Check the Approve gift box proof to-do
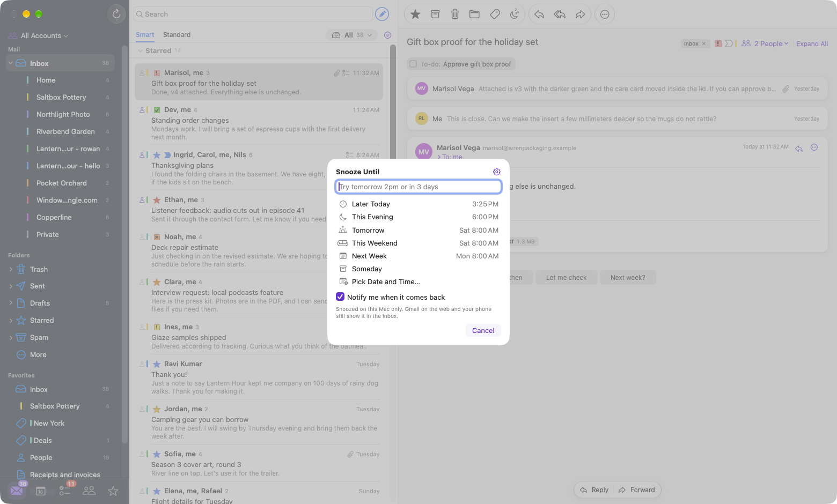This screenshot has height=504, width=837. pyautogui.click(x=413, y=64)
